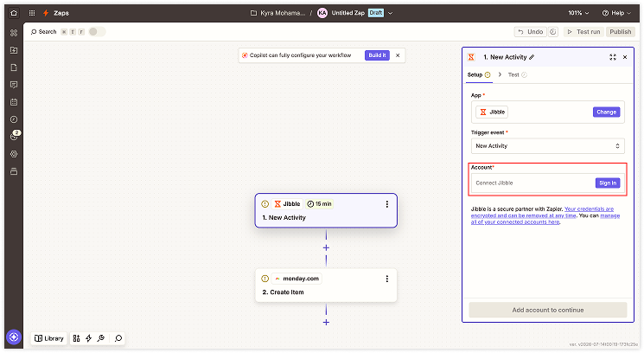Click Add account to continue button
Viewport: 644px width, 353px height.
click(x=547, y=310)
